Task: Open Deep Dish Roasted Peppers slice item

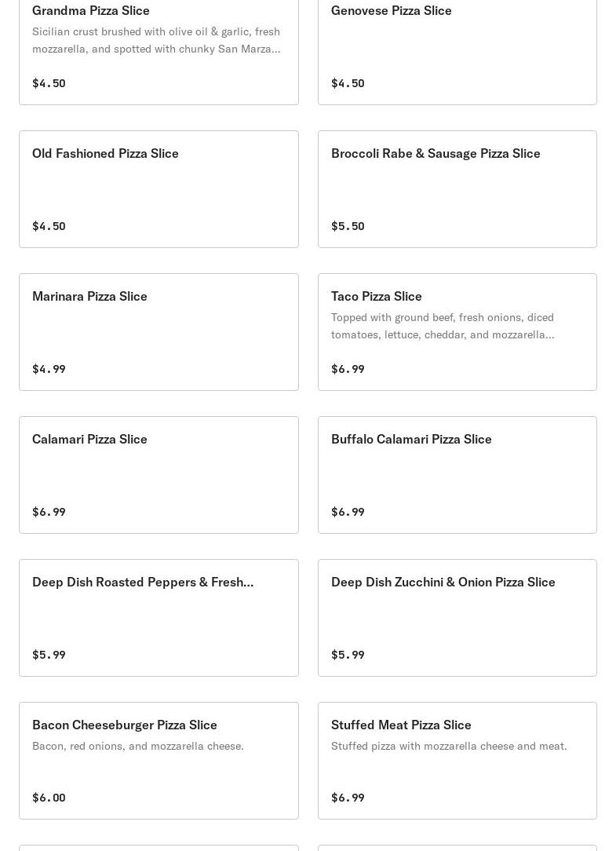Action: click(x=143, y=582)
